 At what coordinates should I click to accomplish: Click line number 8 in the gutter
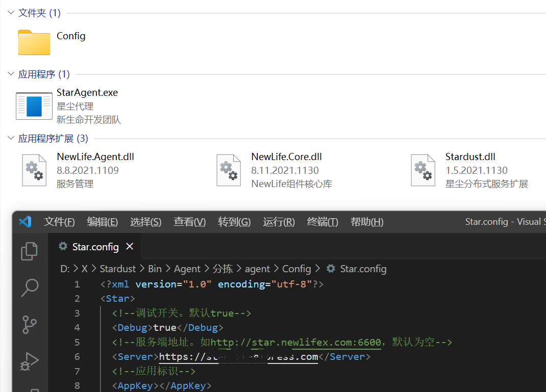(77, 386)
